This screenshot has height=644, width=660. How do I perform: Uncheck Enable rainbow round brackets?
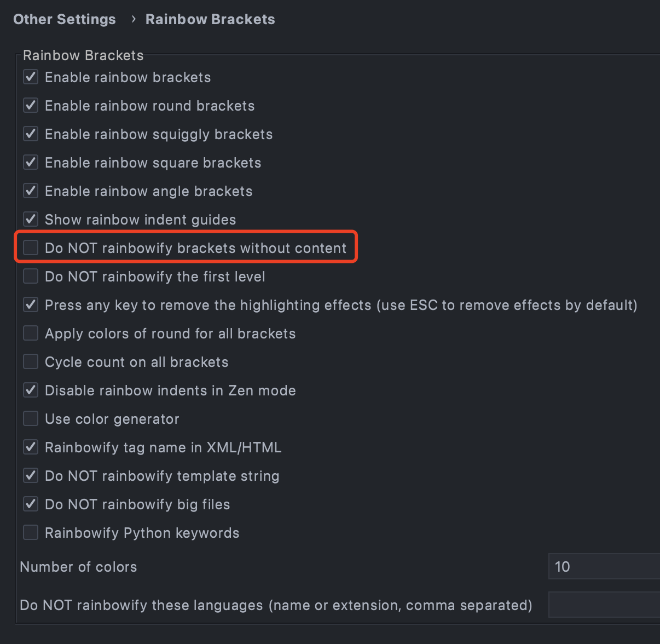[31, 105]
